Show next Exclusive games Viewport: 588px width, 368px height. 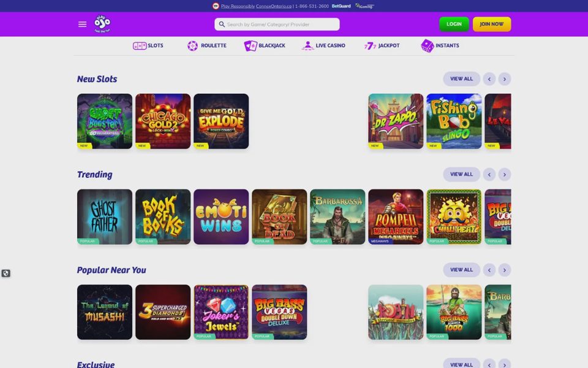(x=504, y=364)
